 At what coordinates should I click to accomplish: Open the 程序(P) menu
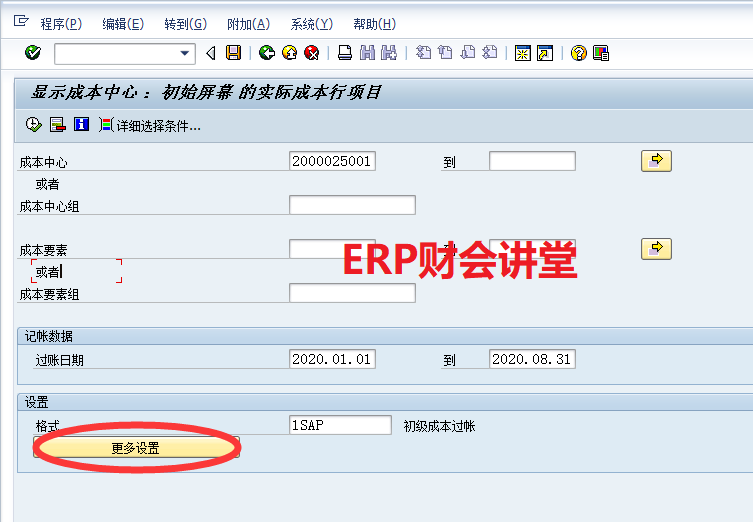pos(61,24)
